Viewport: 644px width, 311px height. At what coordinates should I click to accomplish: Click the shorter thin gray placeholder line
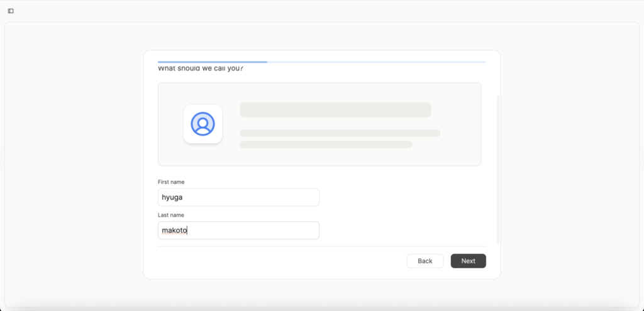326,145
